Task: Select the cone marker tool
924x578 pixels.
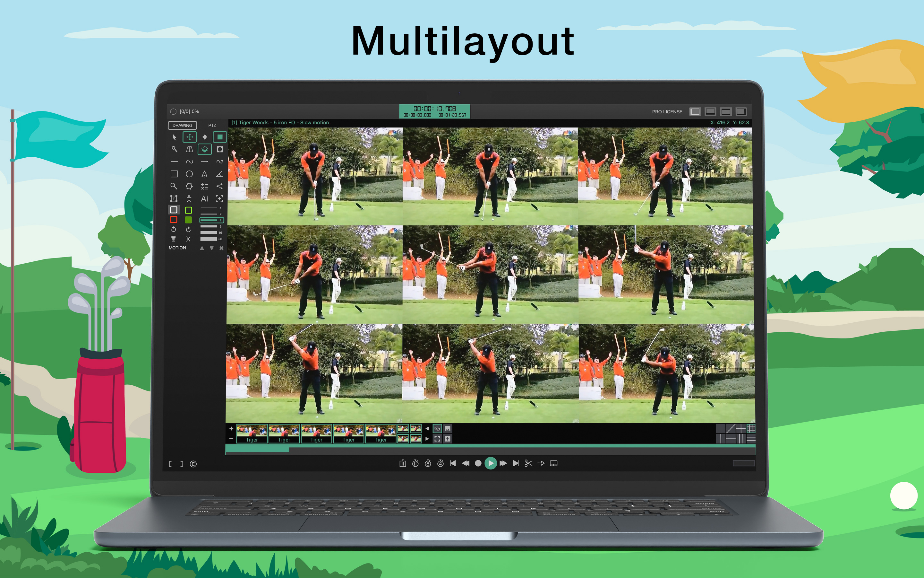Action: pyautogui.click(x=204, y=174)
